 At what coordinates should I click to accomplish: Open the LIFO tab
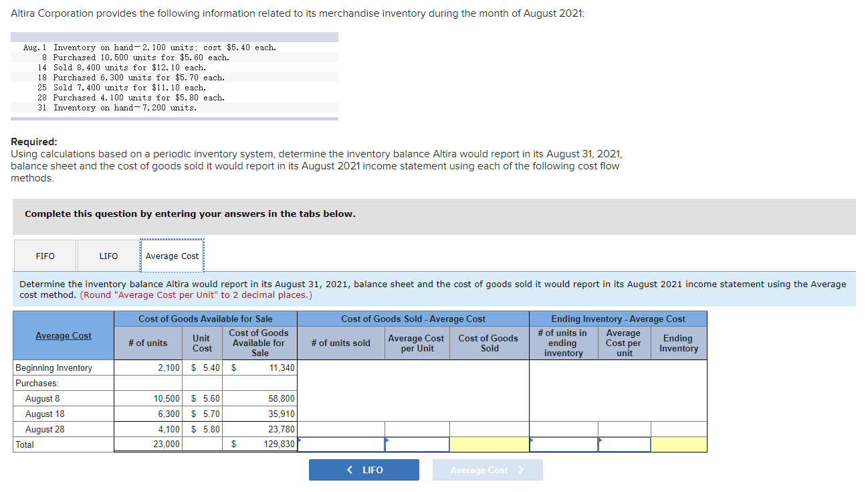[108, 256]
